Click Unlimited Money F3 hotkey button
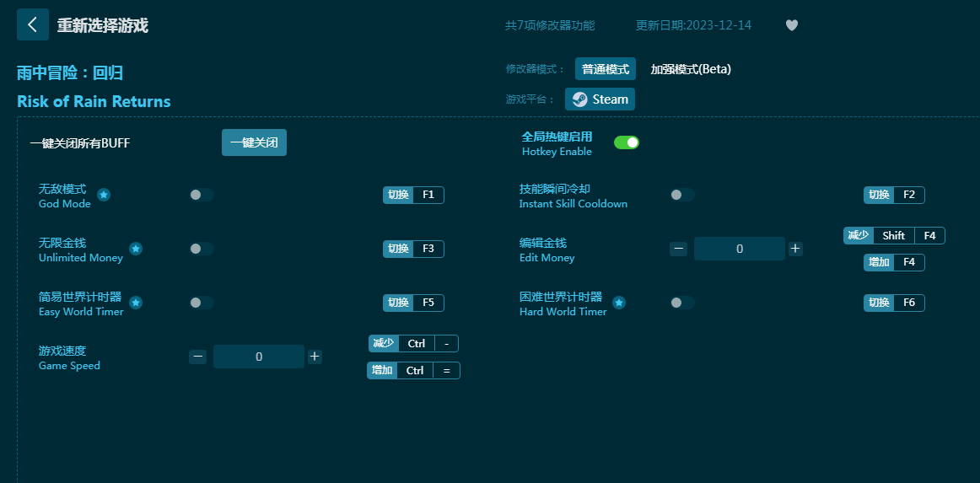Viewport: 980px width, 483px height. coord(414,249)
